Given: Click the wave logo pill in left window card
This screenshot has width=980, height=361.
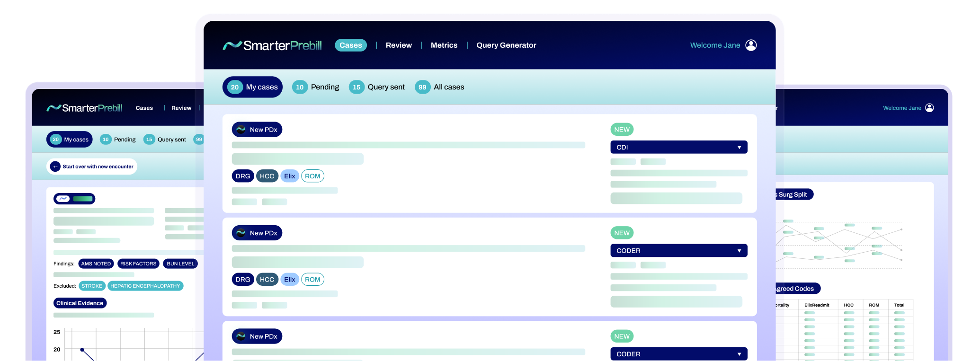Looking at the screenshot, I should (x=74, y=199).
